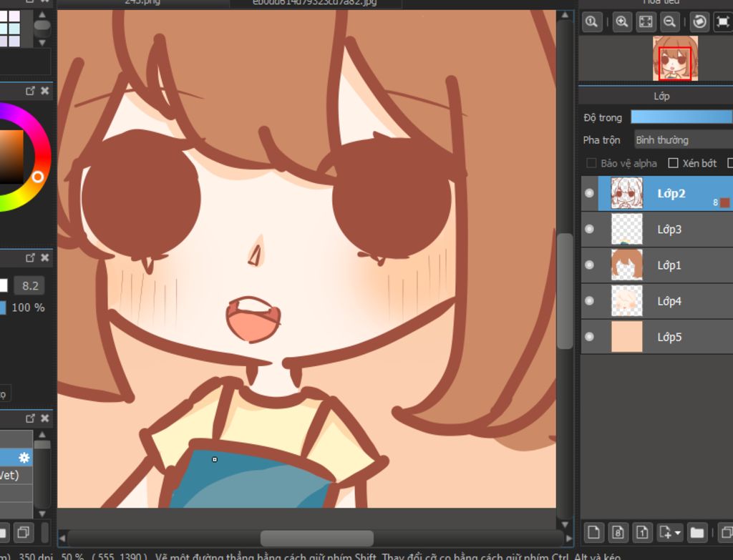This screenshot has height=560, width=733.
Task: Select the Lớp4 layer name
Action: 669,301
